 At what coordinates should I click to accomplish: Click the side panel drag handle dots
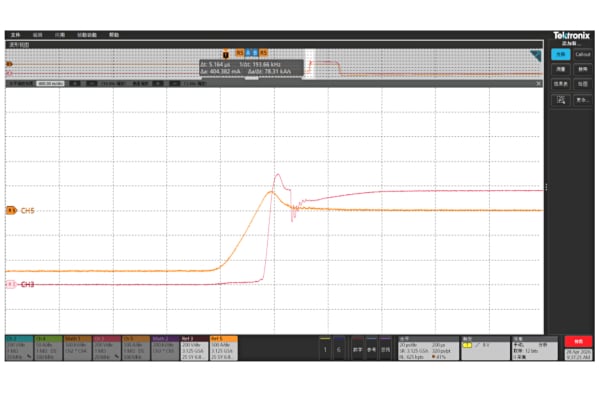click(546, 187)
